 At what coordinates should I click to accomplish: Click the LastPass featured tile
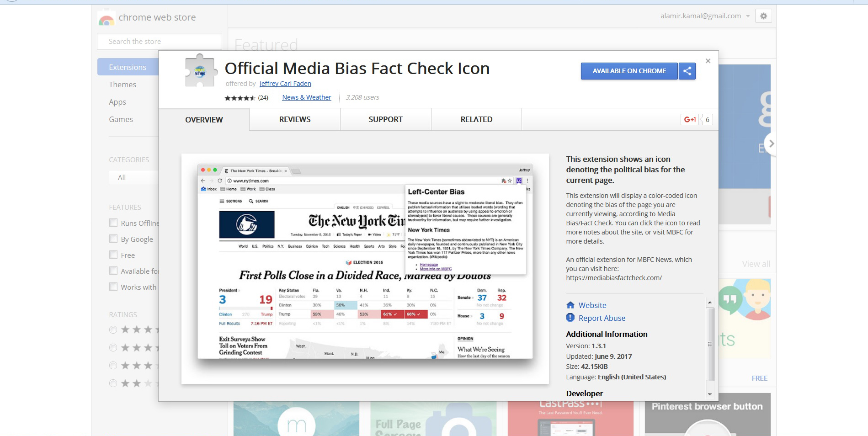click(x=570, y=419)
